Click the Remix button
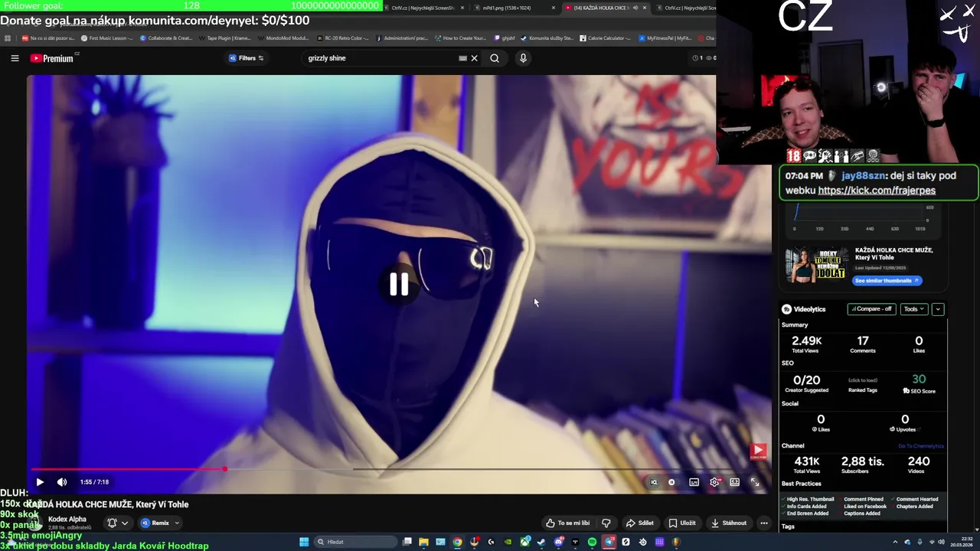This screenshot has height=551, width=980. coord(155,523)
